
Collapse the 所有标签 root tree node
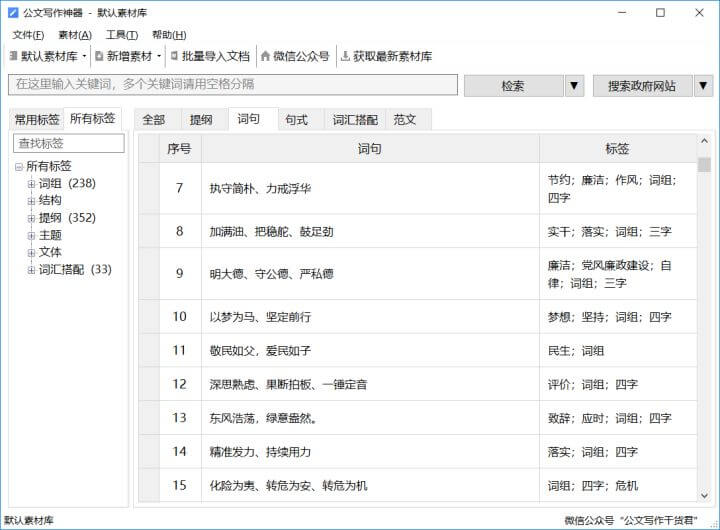(19, 167)
